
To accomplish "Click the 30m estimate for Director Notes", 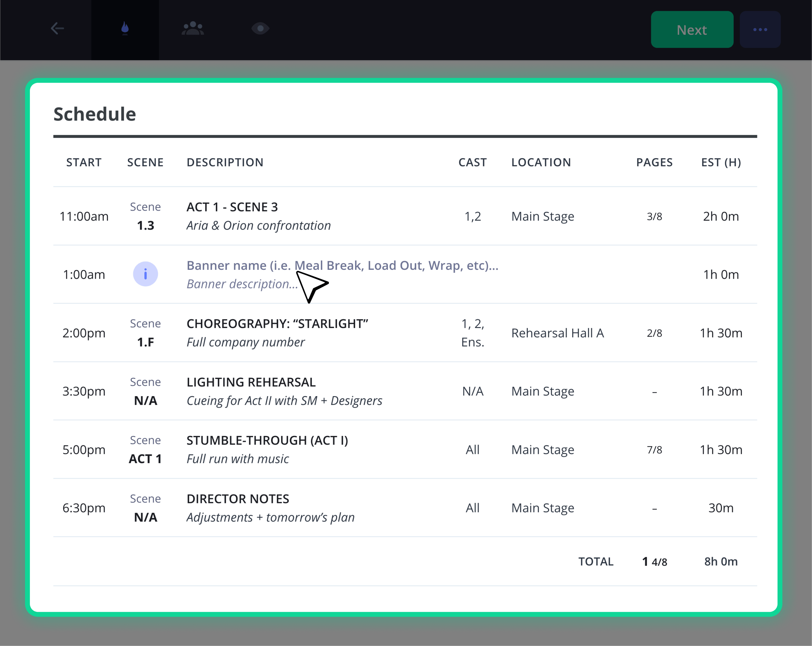I will coord(721,508).
